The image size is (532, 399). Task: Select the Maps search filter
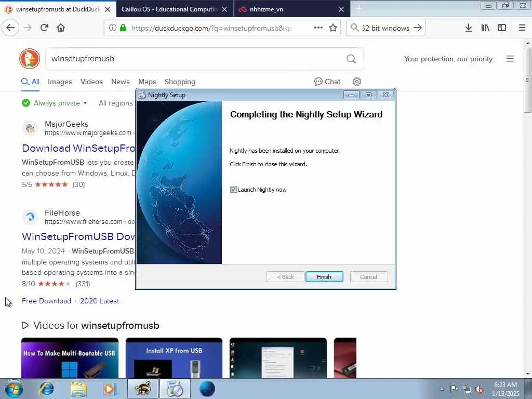tap(147, 82)
